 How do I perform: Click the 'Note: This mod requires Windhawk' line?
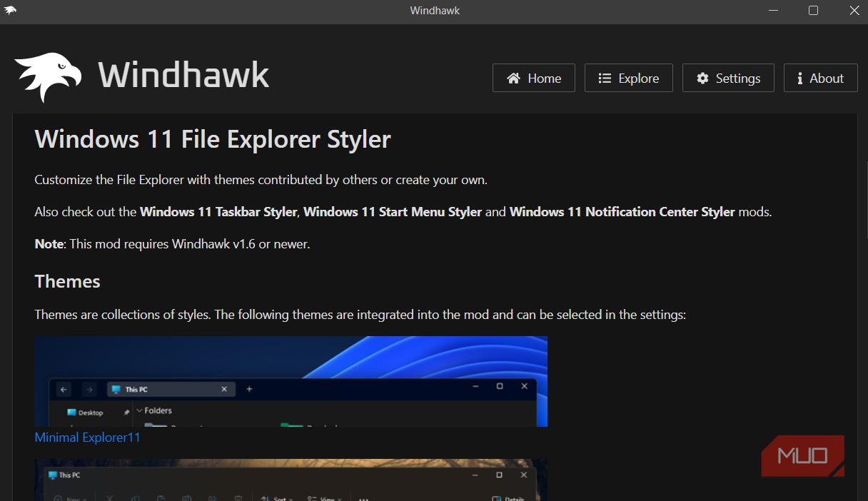click(172, 244)
